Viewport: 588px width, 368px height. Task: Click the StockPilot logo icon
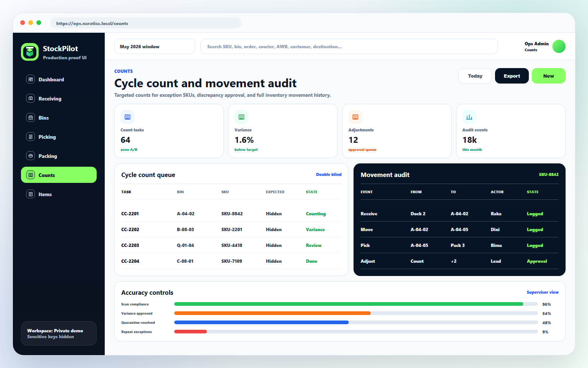pos(30,52)
